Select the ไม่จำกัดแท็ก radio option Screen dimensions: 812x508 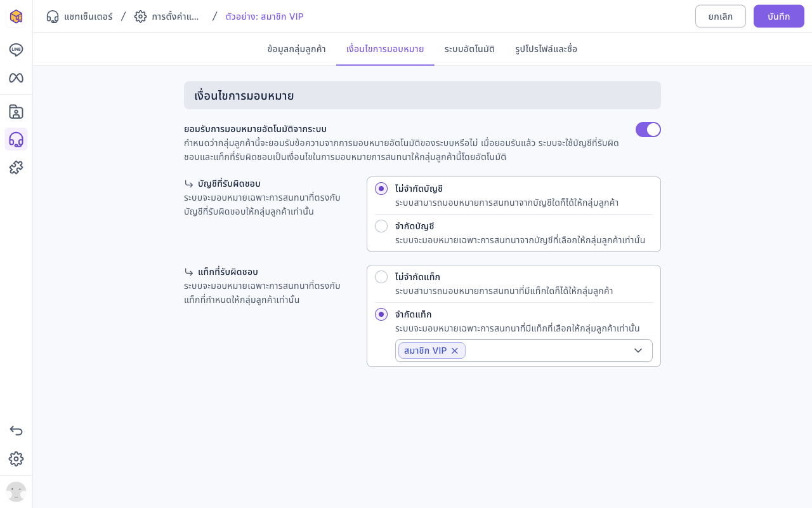pyautogui.click(x=381, y=277)
